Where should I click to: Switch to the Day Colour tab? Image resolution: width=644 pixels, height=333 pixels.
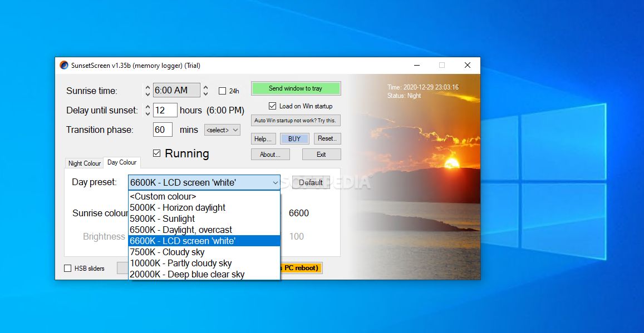[122, 162]
